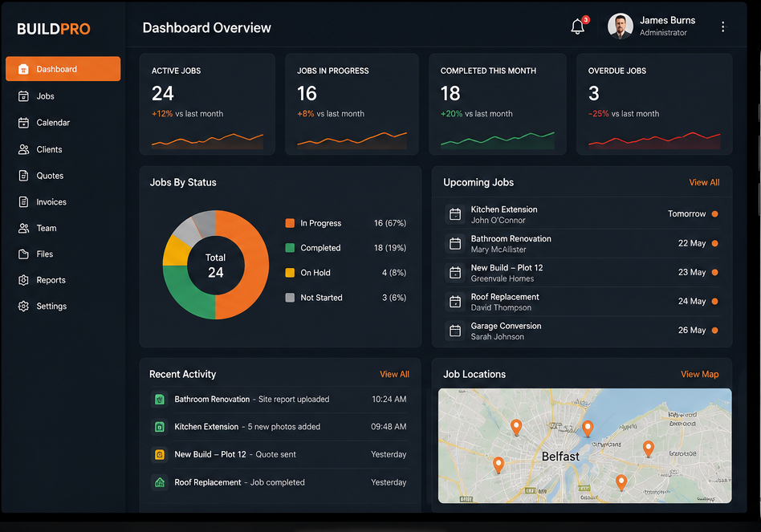Click the Bathroom Renovation activity icon
Viewport: 761px width, 532px height.
[x=160, y=399]
